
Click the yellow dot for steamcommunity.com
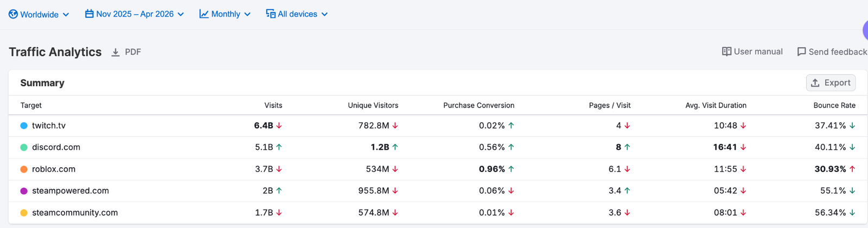pyautogui.click(x=24, y=212)
